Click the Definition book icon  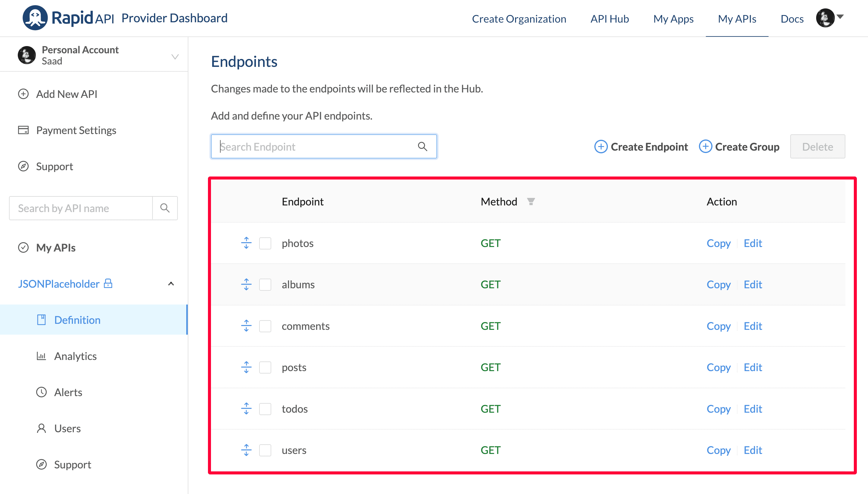click(41, 320)
